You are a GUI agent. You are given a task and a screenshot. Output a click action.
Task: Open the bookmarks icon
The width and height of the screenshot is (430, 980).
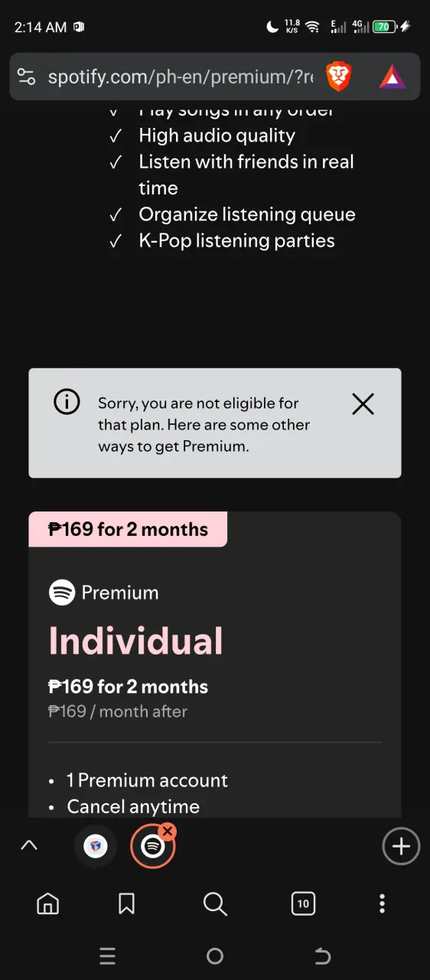pyautogui.click(x=127, y=904)
